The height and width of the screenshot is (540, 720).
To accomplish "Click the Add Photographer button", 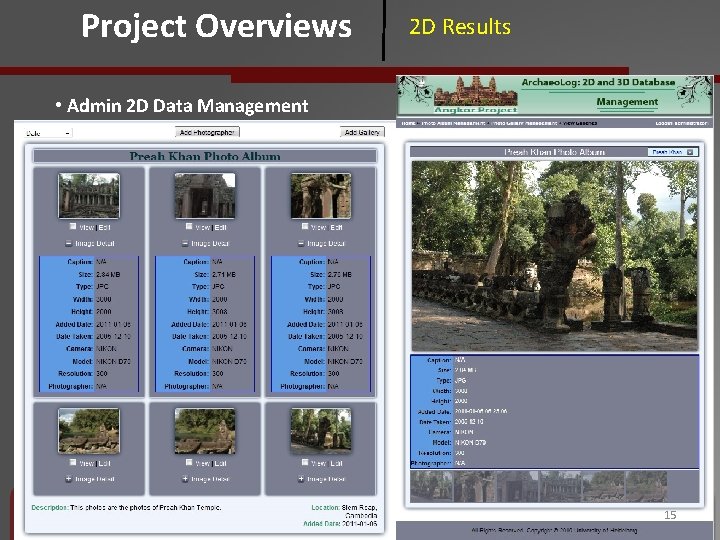I will pos(207,132).
